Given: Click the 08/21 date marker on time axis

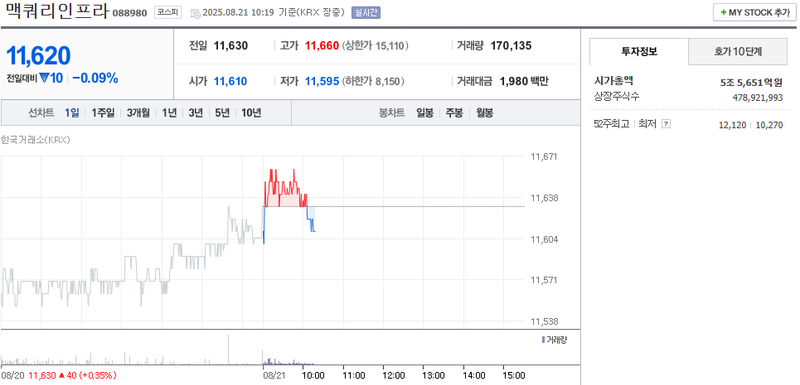Looking at the screenshot, I should (274, 375).
